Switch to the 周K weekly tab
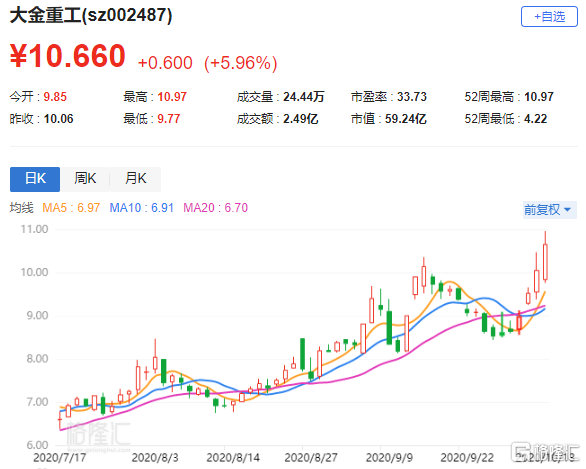Viewport: 586px width, 469px height. [85, 179]
